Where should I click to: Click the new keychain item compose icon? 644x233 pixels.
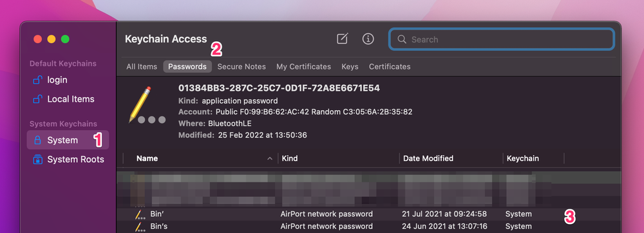[x=342, y=39]
